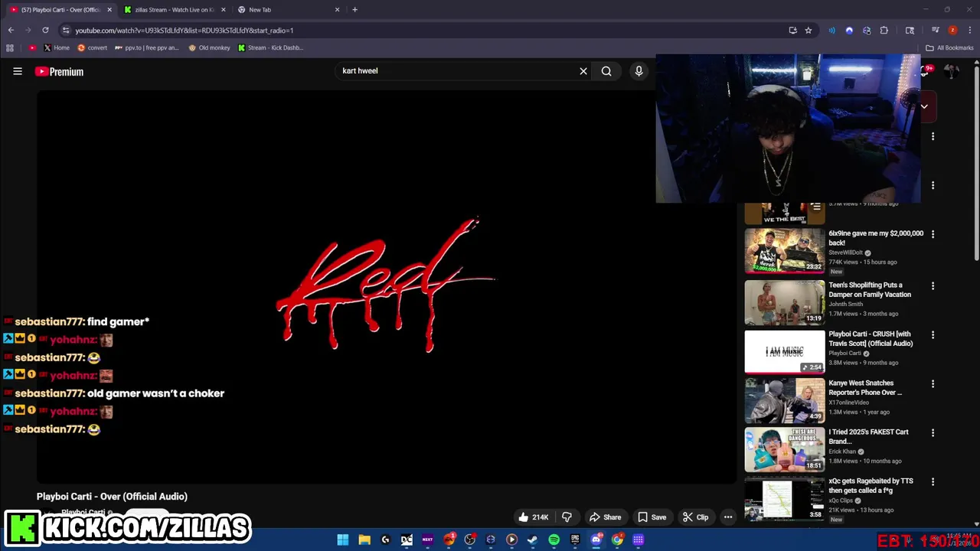Open a new browser tab with plus
This screenshot has height=551, width=980.
pyautogui.click(x=354, y=9)
